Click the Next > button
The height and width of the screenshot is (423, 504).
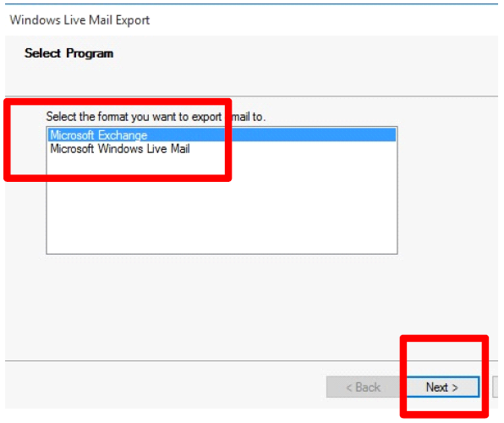[442, 387]
